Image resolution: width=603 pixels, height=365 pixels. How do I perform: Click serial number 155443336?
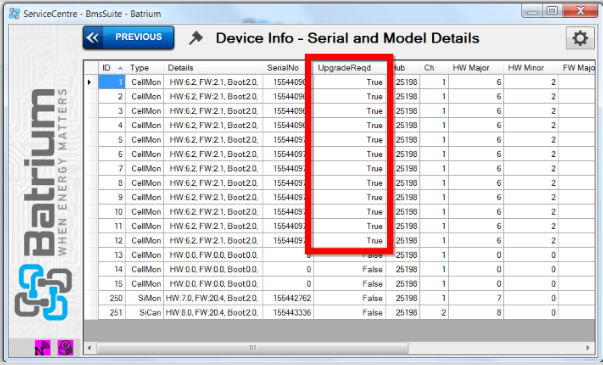(288, 312)
